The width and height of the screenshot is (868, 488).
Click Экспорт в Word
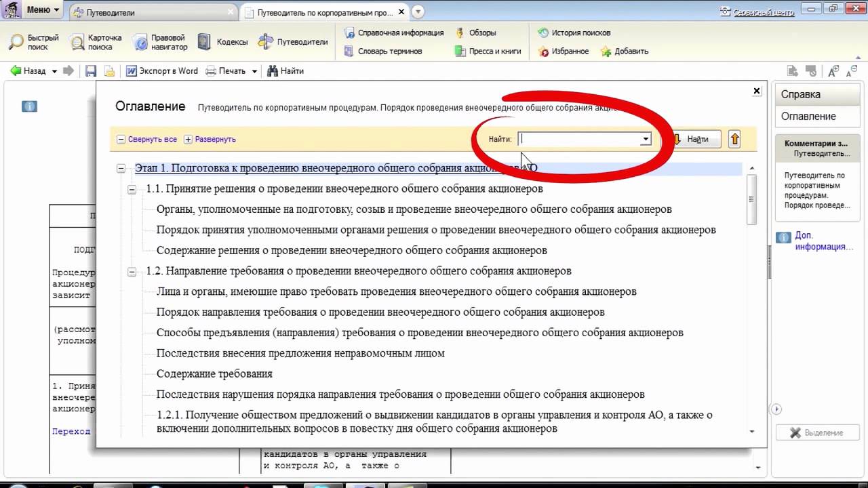162,71
